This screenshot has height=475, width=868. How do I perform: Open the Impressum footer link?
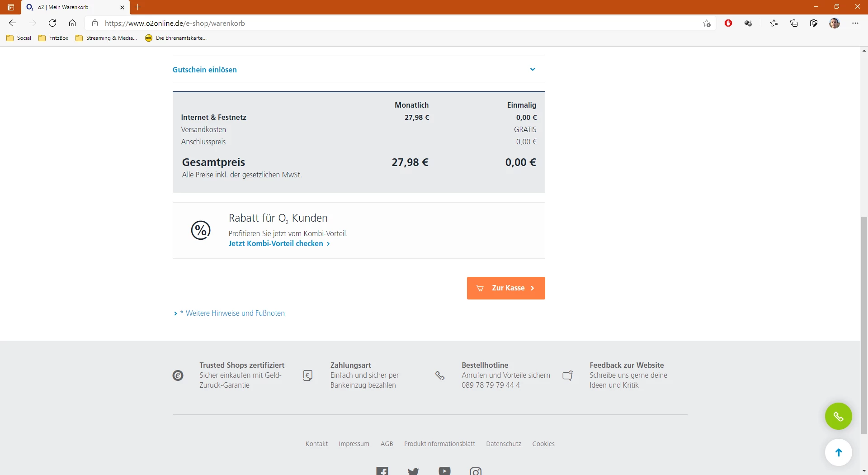[x=354, y=444]
